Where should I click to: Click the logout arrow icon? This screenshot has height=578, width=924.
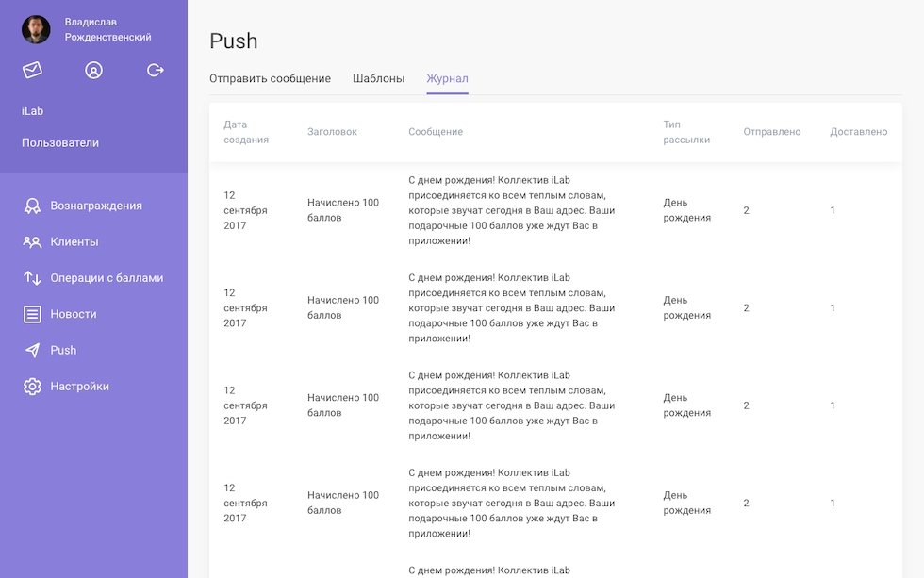(156, 70)
